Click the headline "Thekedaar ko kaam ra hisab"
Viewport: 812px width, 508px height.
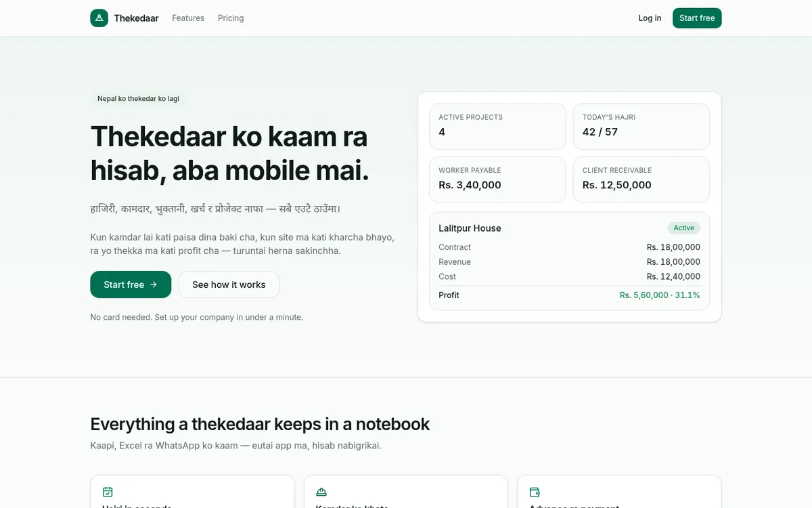[x=229, y=154]
